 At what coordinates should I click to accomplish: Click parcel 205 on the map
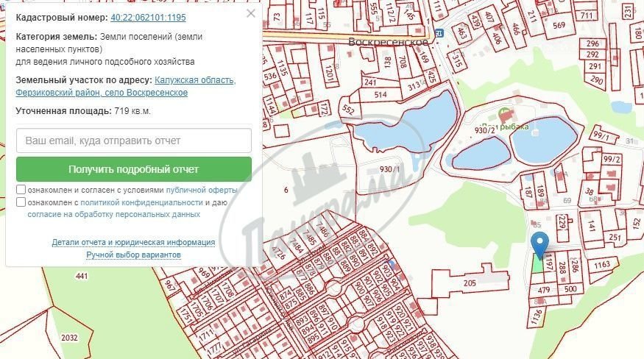pyautogui.click(x=470, y=283)
